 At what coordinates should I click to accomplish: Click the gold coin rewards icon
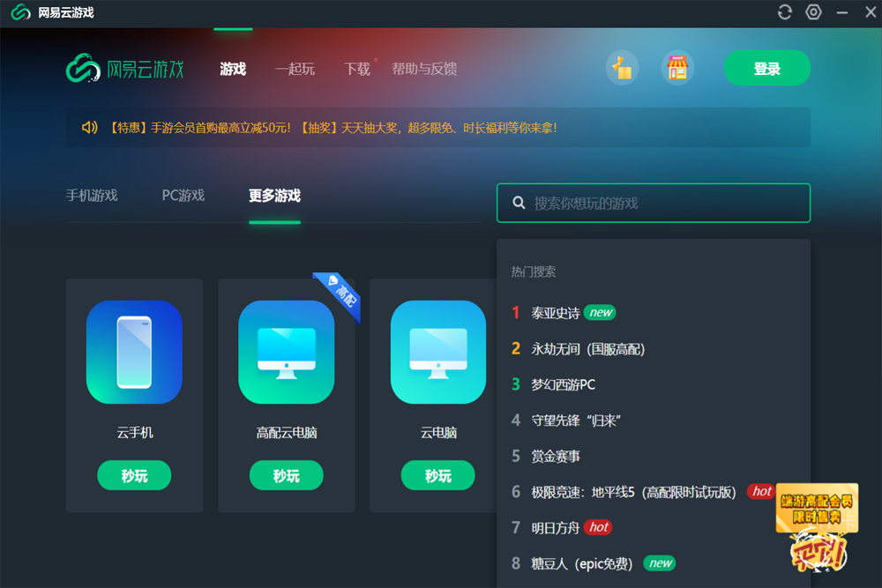click(623, 69)
